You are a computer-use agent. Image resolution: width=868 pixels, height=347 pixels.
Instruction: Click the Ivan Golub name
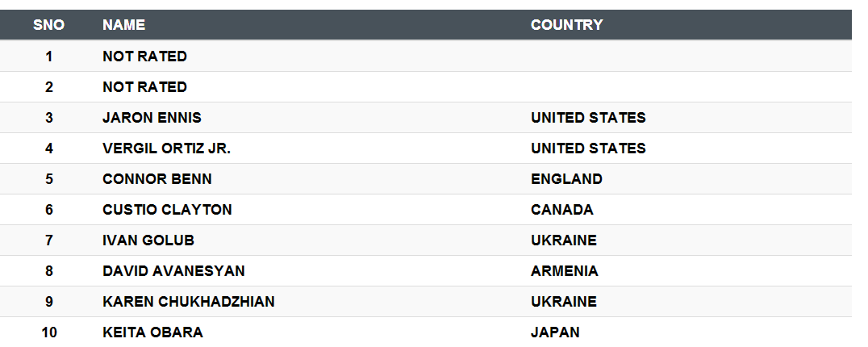coord(148,240)
